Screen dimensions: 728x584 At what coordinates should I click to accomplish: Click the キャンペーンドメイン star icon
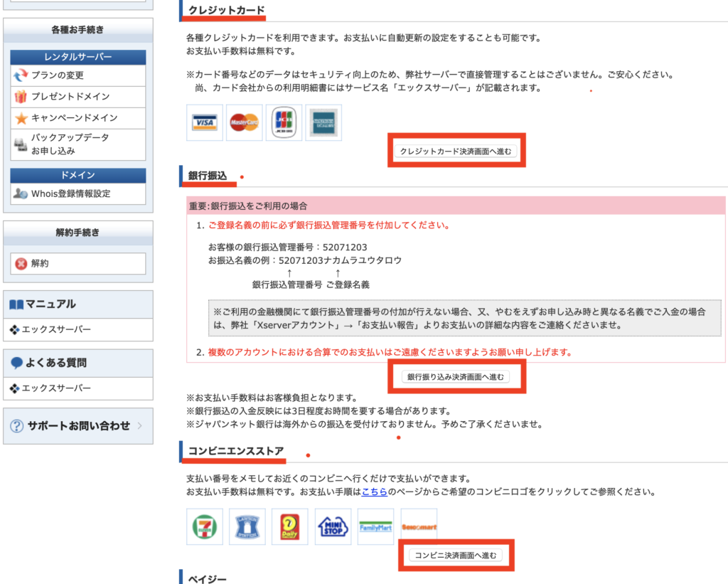[21, 118]
